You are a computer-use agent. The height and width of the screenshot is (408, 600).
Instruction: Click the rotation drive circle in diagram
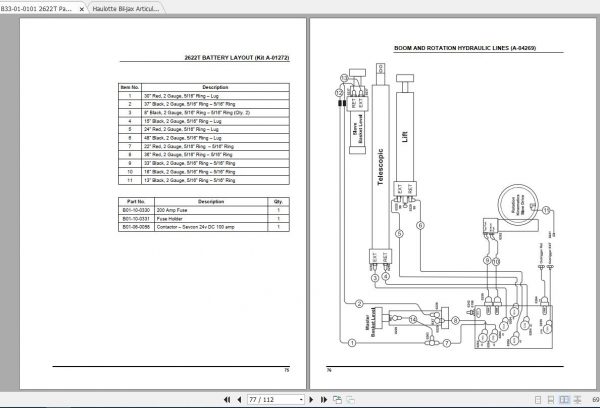click(518, 205)
